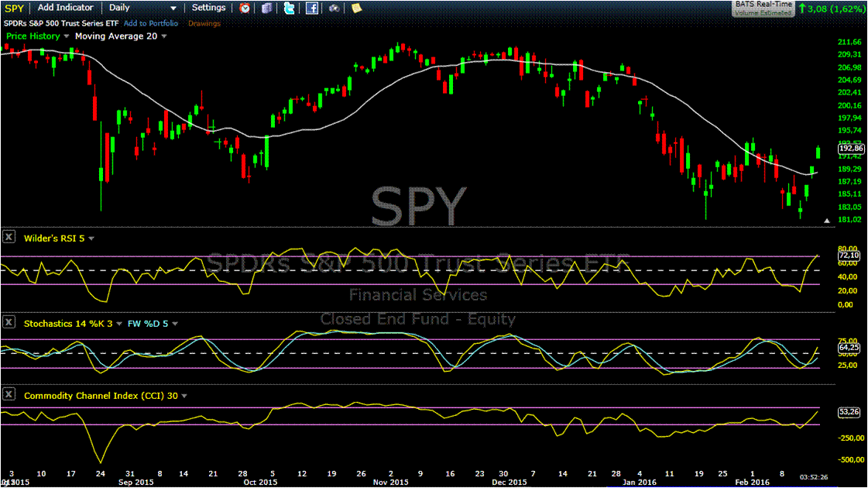Click the RSI value tag 72,10
Screen dimensions: 868x488
[x=849, y=256]
